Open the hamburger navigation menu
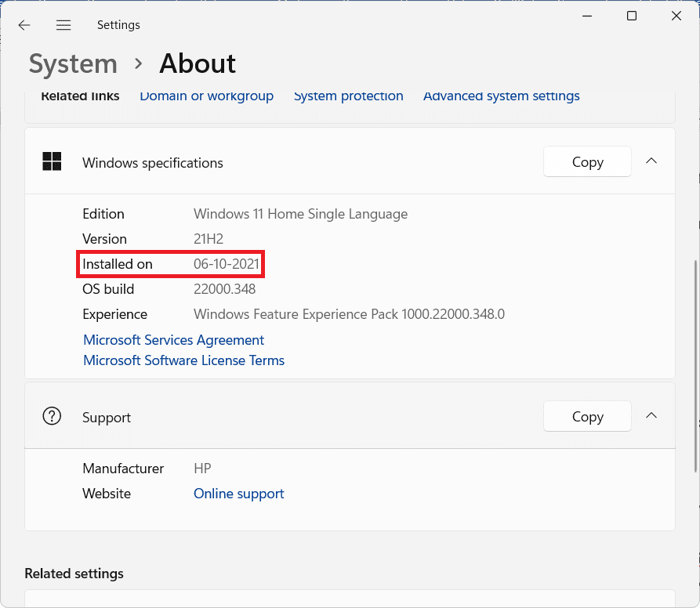700x608 pixels. (63, 25)
